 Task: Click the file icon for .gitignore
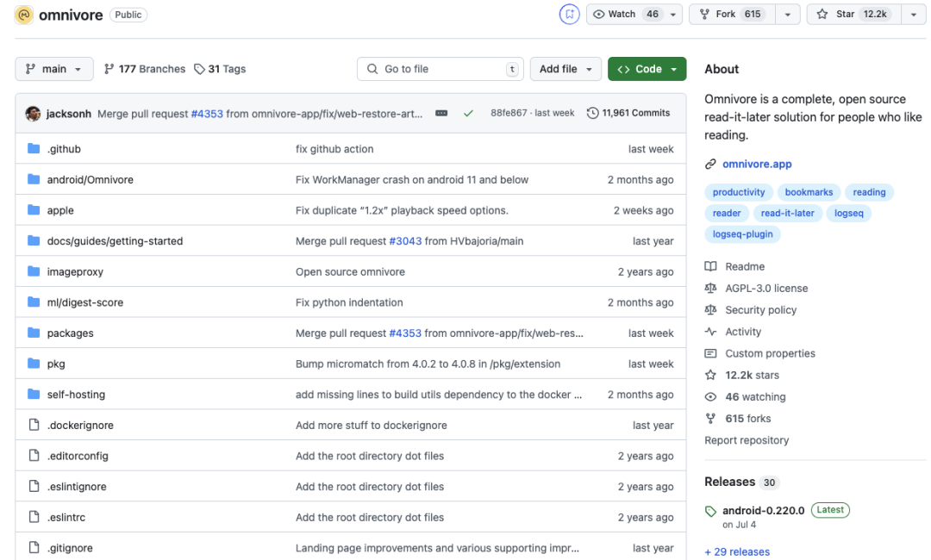(x=34, y=548)
